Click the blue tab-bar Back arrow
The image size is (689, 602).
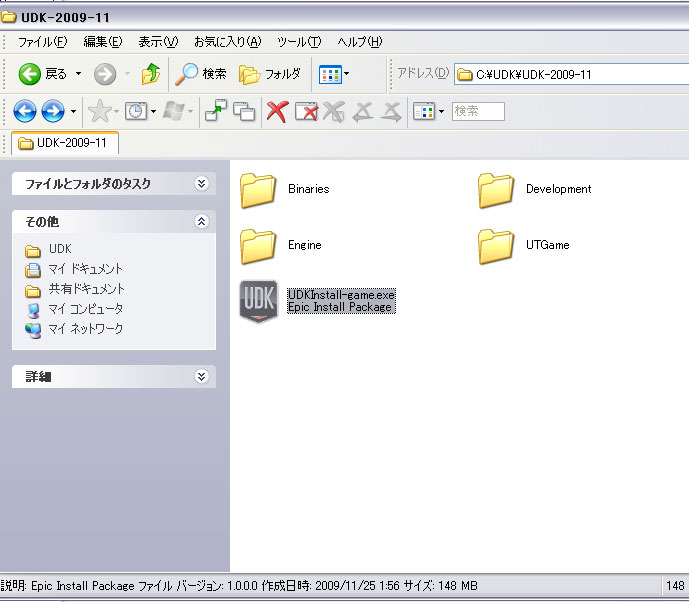(25, 111)
